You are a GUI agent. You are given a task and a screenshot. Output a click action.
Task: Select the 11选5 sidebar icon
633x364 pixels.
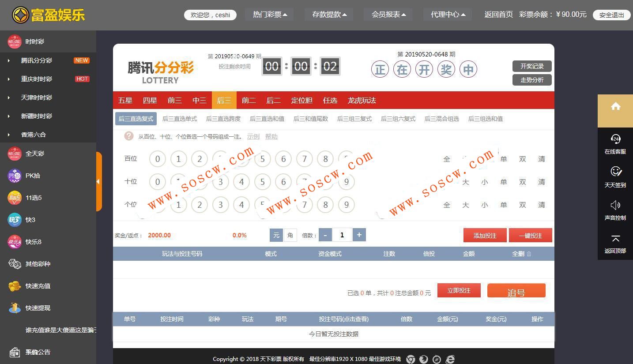[x=15, y=198]
